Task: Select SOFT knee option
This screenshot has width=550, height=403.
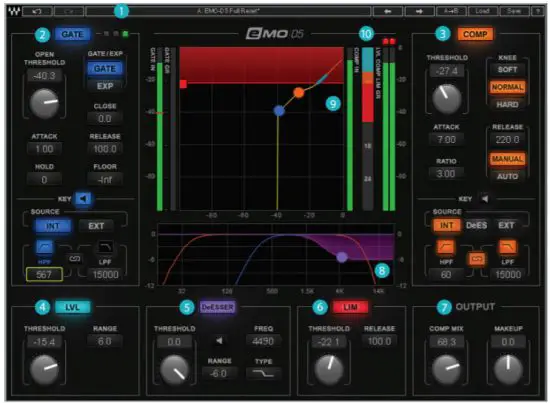Action: 507,69
